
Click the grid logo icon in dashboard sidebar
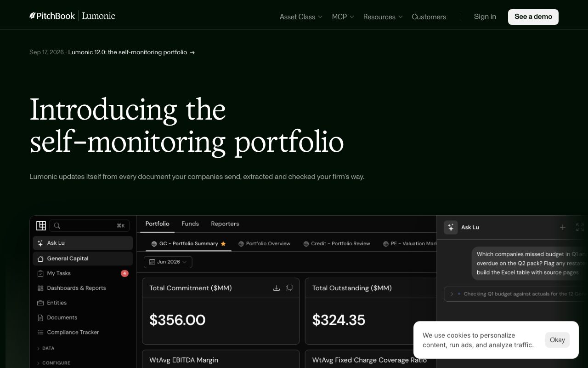pyautogui.click(x=41, y=225)
